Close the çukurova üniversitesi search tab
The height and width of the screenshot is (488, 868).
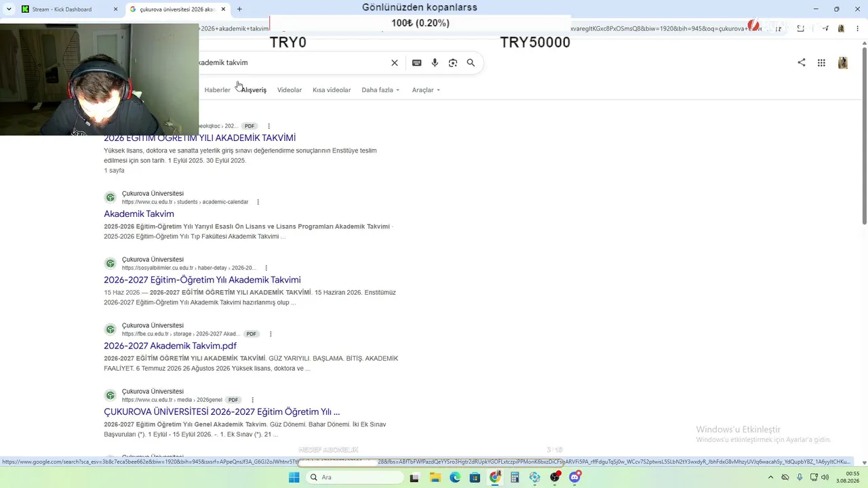pyautogui.click(x=223, y=9)
